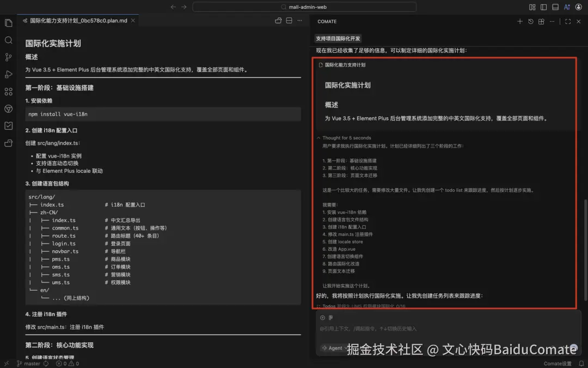Open Source Control view in activity bar
Viewport: 588px width, 368px height.
pyautogui.click(x=8, y=57)
